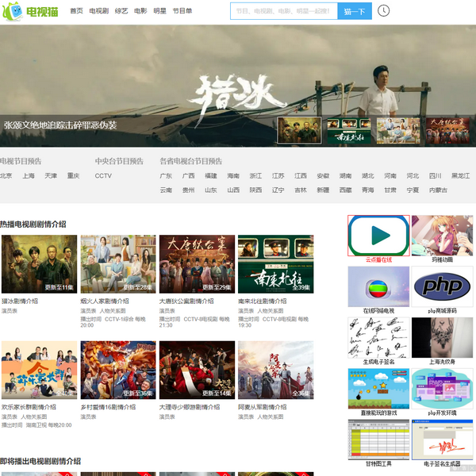
Task: Click the 在线网络电视 TVB logo image
Action: click(x=378, y=286)
